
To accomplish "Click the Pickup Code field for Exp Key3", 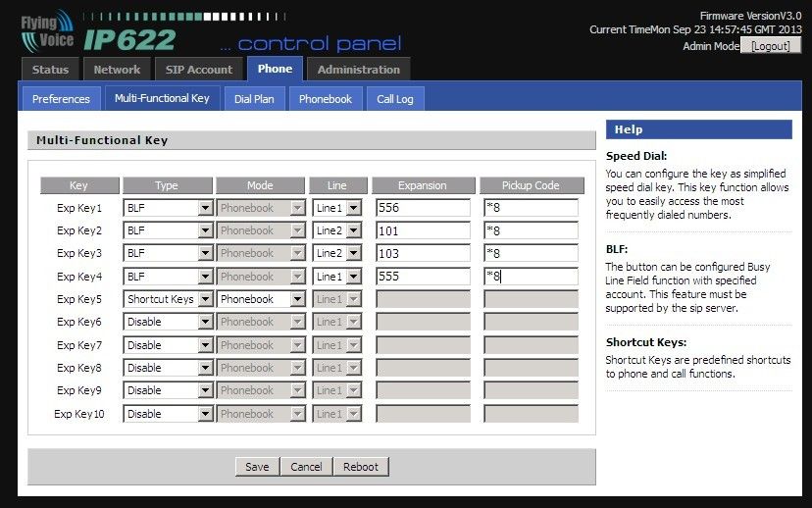I will click(531, 253).
